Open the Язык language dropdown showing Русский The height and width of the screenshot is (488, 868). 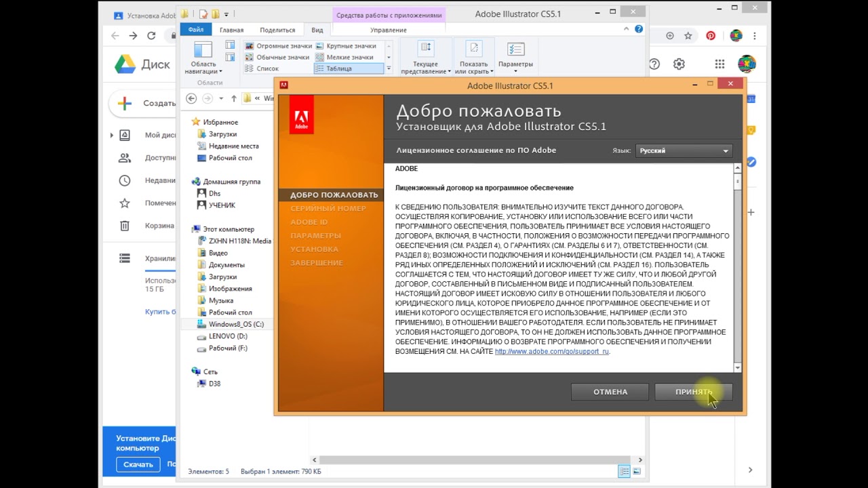tap(684, 150)
